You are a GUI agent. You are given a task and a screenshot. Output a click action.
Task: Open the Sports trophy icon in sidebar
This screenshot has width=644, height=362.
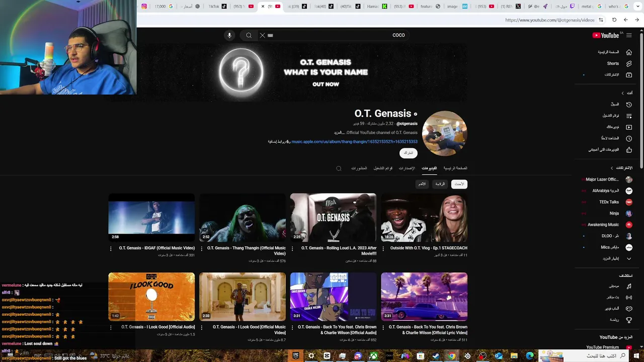click(x=629, y=320)
